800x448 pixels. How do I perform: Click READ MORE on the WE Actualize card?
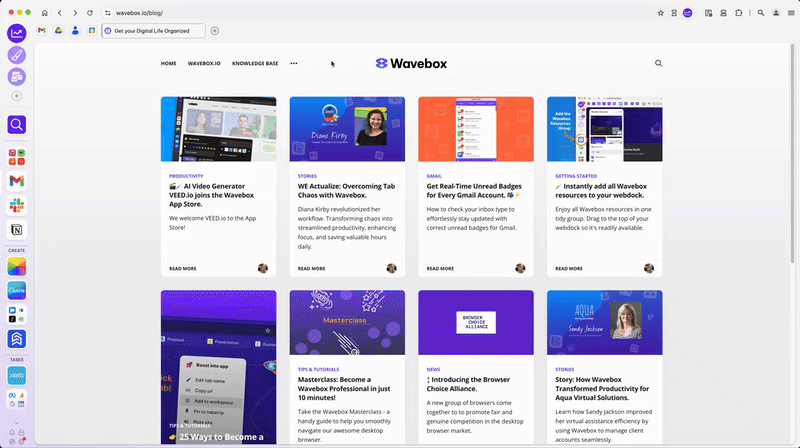point(311,268)
